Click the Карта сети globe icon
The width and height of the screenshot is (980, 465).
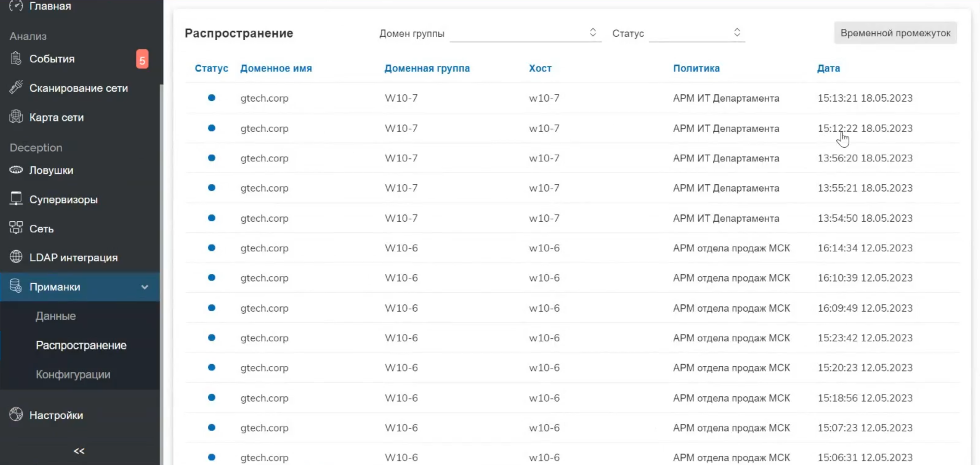coord(16,117)
